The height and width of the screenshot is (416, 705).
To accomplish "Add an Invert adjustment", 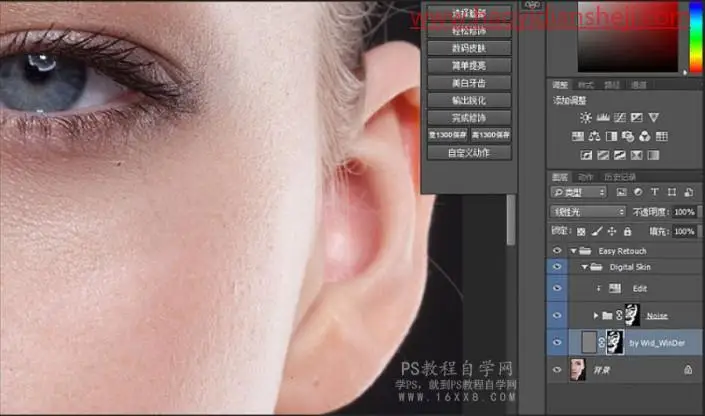I will [x=586, y=155].
